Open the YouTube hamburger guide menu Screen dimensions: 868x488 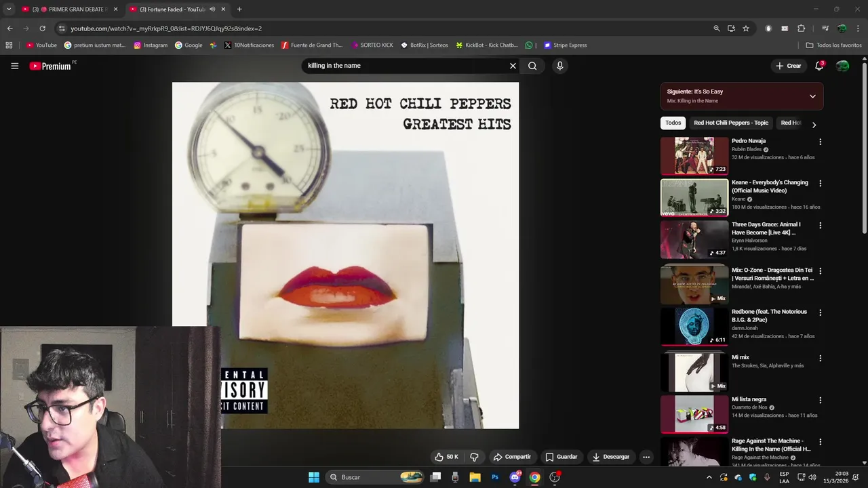coord(14,66)
